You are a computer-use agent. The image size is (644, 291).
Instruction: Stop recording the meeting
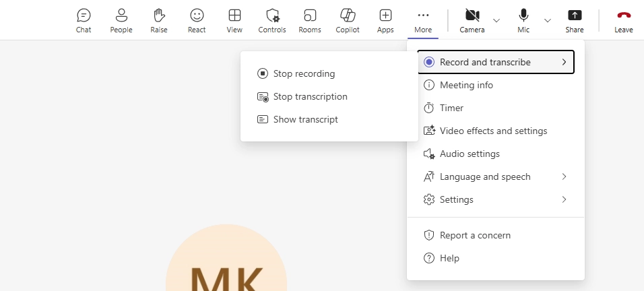329,73
